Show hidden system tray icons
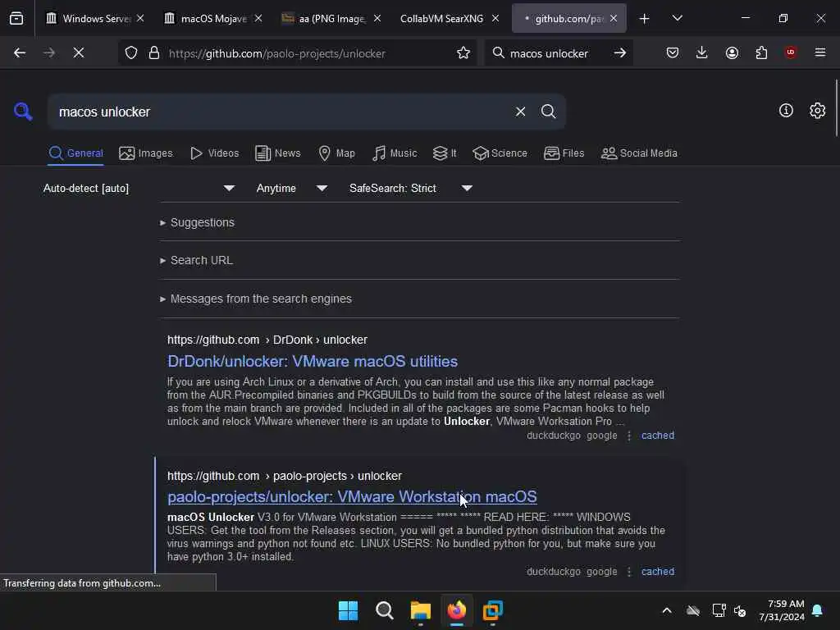Viewport: 840px width, 630px height. (667, 610)
